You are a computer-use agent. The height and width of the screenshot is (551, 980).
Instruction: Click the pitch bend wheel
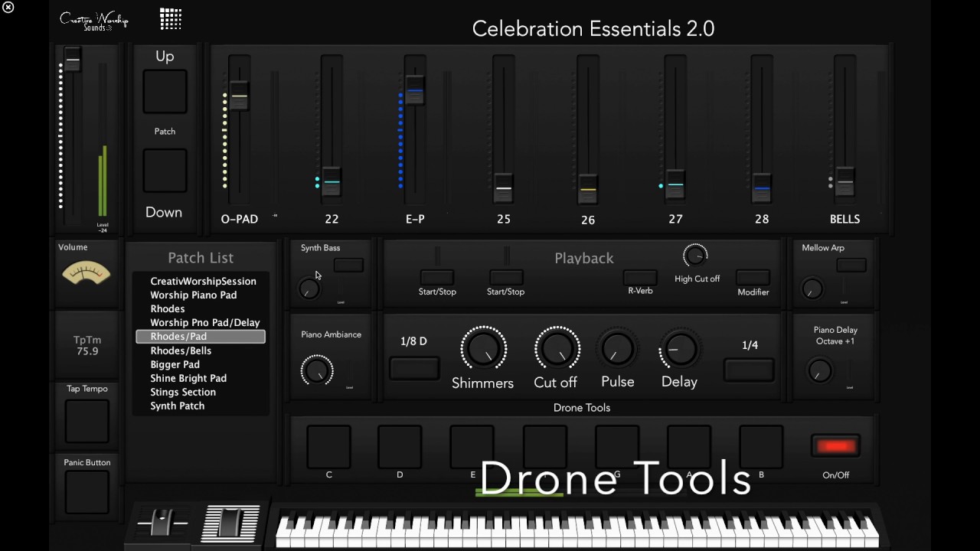[x=162, y=523]
